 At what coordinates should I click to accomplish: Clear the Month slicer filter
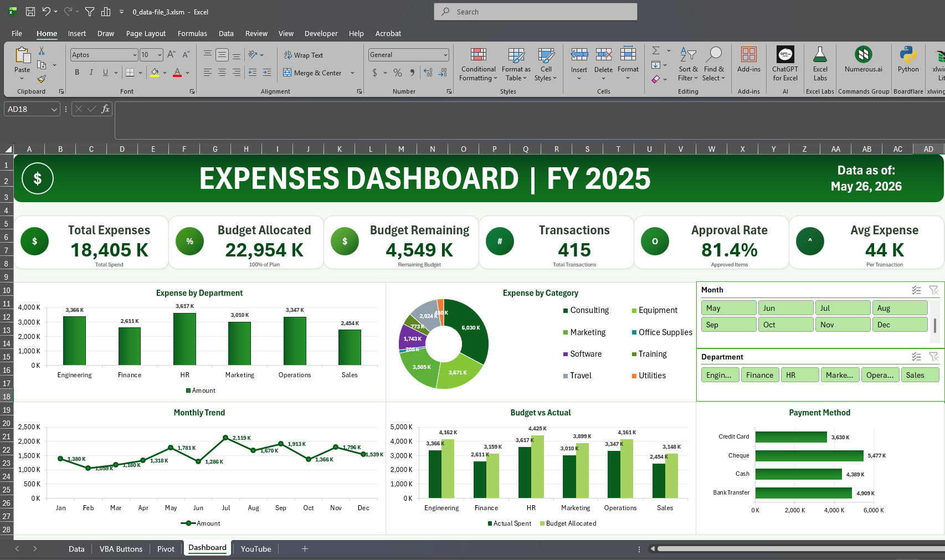coord(933,290)
